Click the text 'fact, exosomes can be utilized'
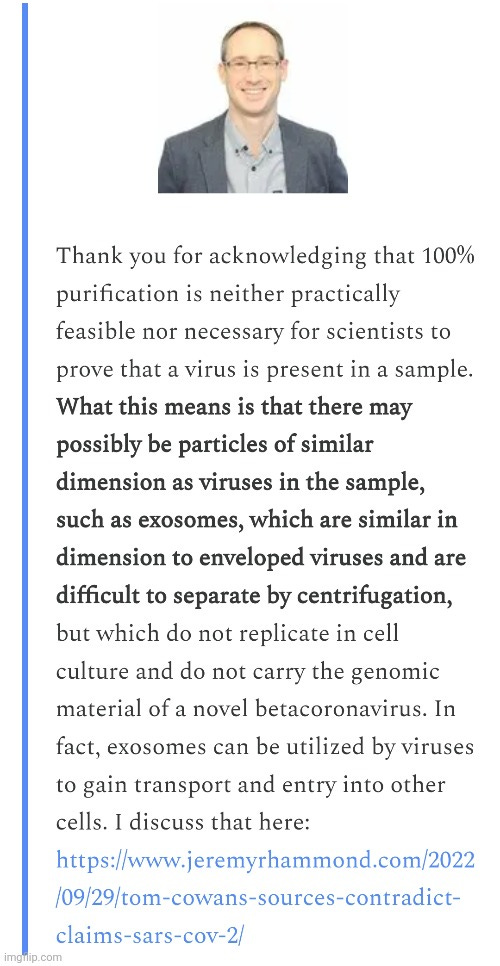The width and height of the screenshot is (500, 966). 220,747
